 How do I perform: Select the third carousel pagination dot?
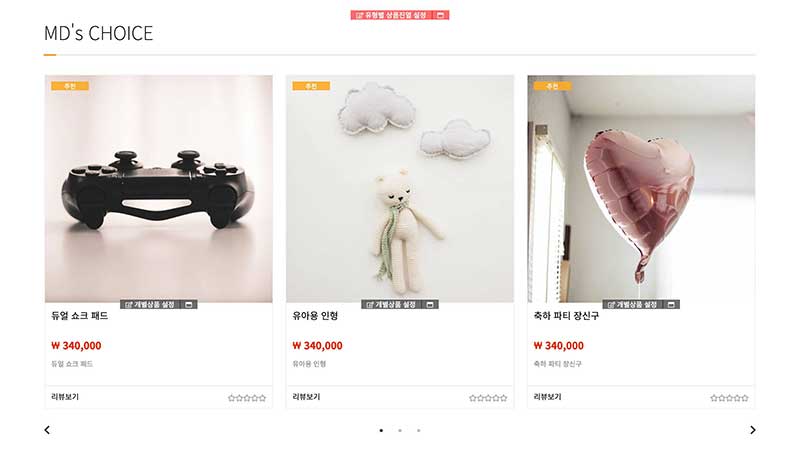[418, 431]
